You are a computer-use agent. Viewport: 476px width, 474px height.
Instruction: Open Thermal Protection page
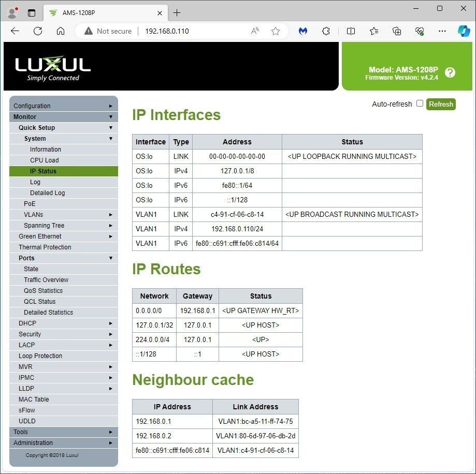point(64,247)
